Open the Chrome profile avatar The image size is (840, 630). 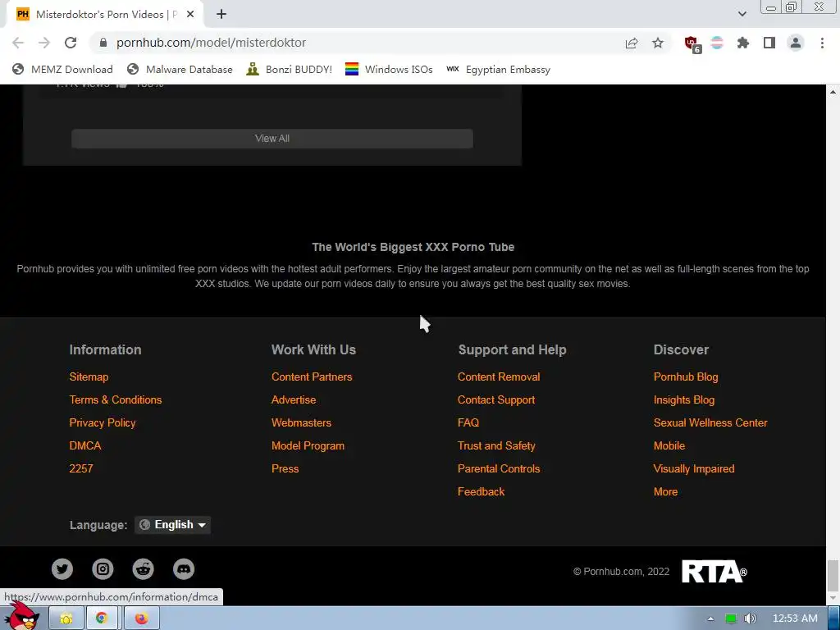796,43
